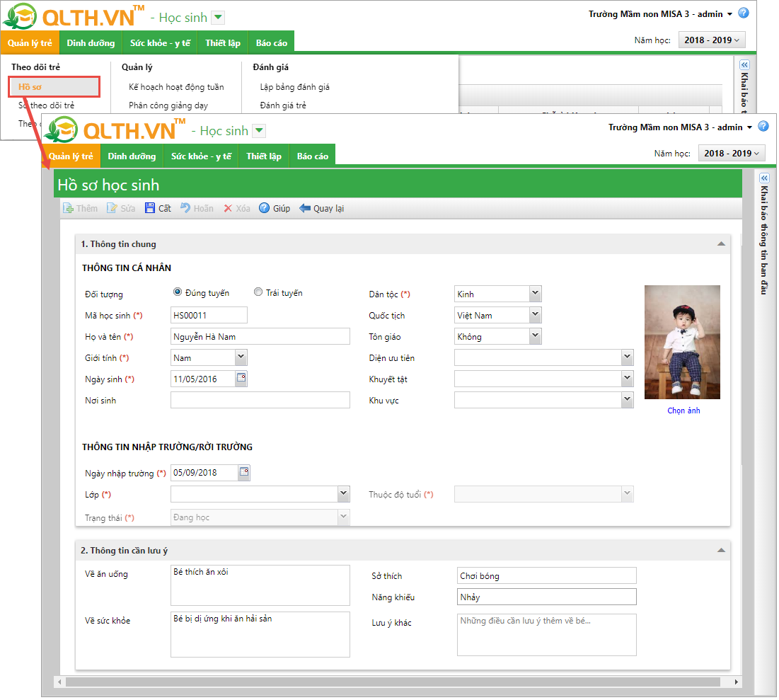
Task: Select the Đúng tuyến radio button
Action: tap(178, 292)
